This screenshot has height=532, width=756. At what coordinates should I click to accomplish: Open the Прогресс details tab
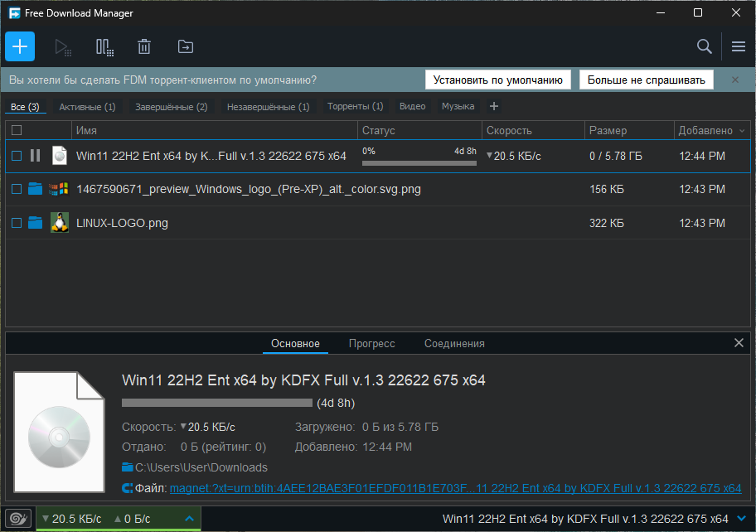[x=371, y=343]
